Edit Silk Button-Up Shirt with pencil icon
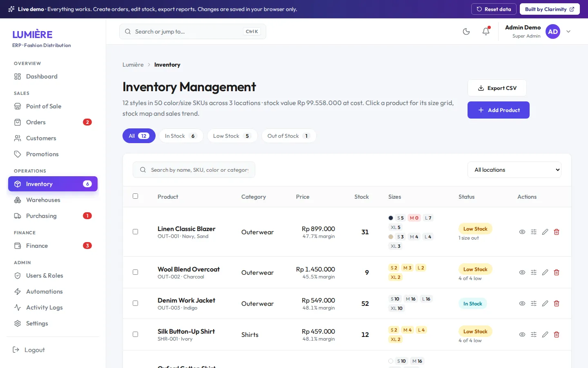Viewport: 588px width, 368px height. pos(545,334)
